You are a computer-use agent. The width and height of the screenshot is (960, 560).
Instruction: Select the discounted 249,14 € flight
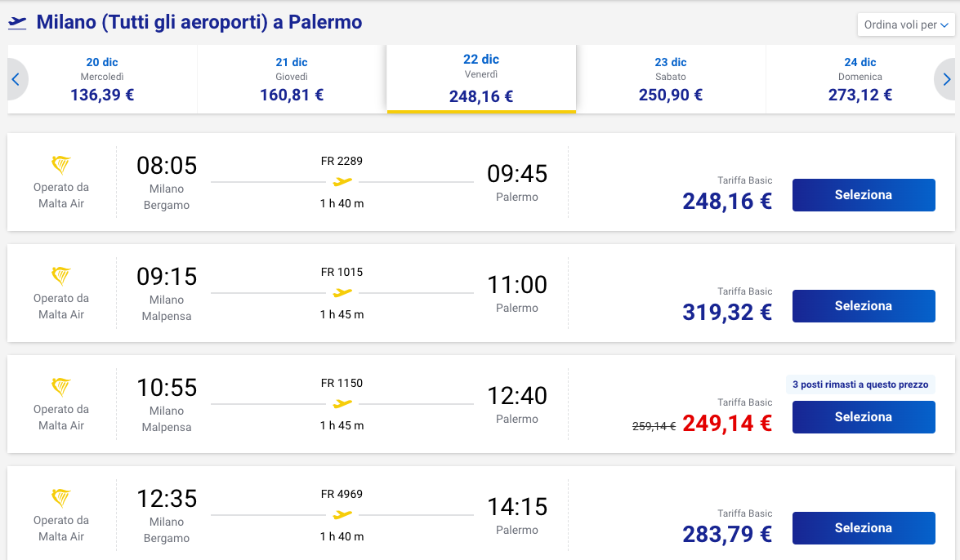click(863, 417)
